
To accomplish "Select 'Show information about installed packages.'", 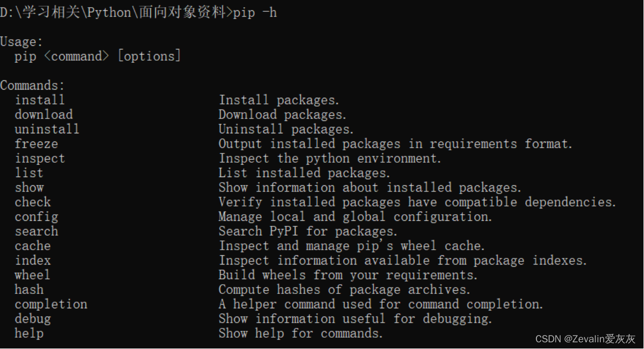I will pos(370,187).
